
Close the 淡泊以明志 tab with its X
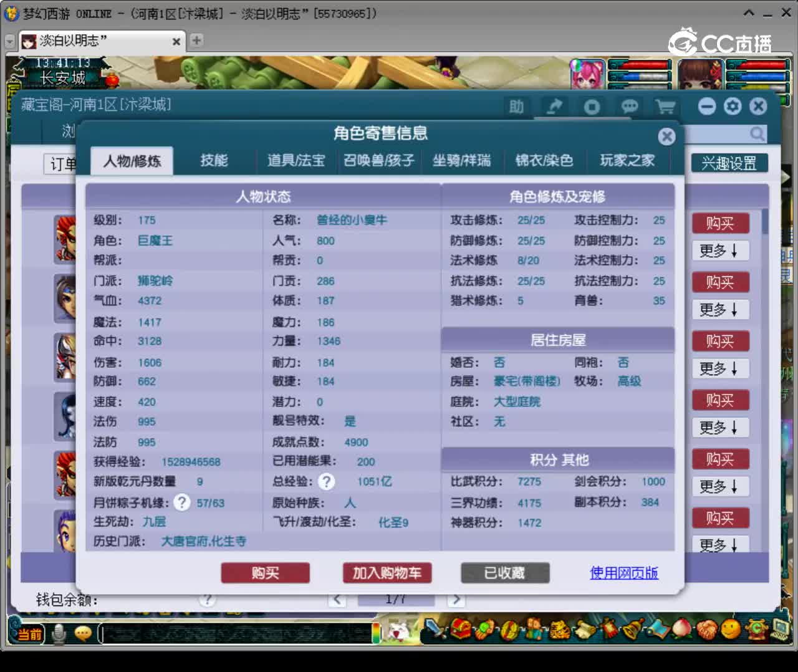pyautogui.click(x=176, y=41)
